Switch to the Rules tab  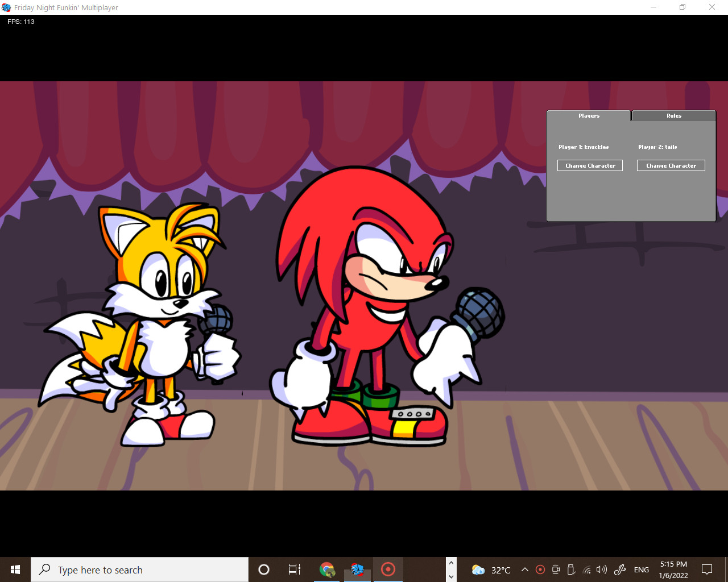[x=673, y=115]
